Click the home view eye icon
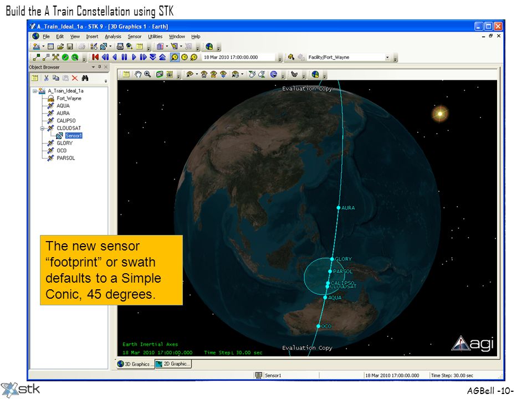 (x=204, y=74)
